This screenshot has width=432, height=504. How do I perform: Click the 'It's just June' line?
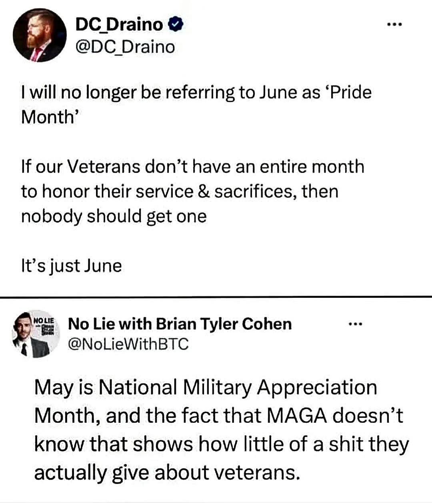(x=71, y=266)
